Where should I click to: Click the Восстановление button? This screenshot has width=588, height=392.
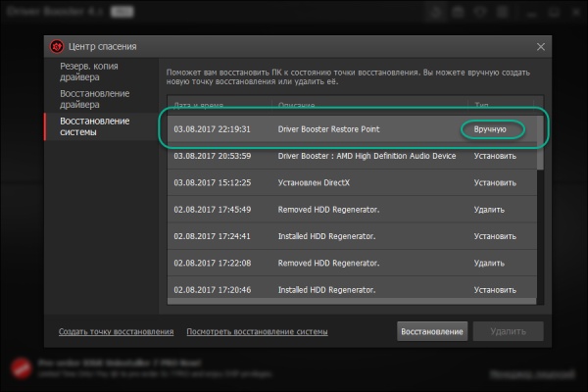(432, 331)
